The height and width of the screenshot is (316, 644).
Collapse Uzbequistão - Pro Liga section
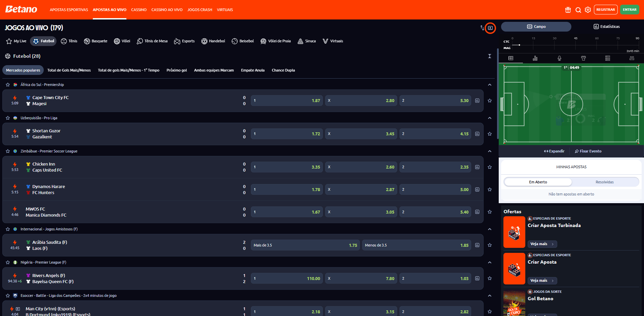pyautogui.click(x=490, y=118)
